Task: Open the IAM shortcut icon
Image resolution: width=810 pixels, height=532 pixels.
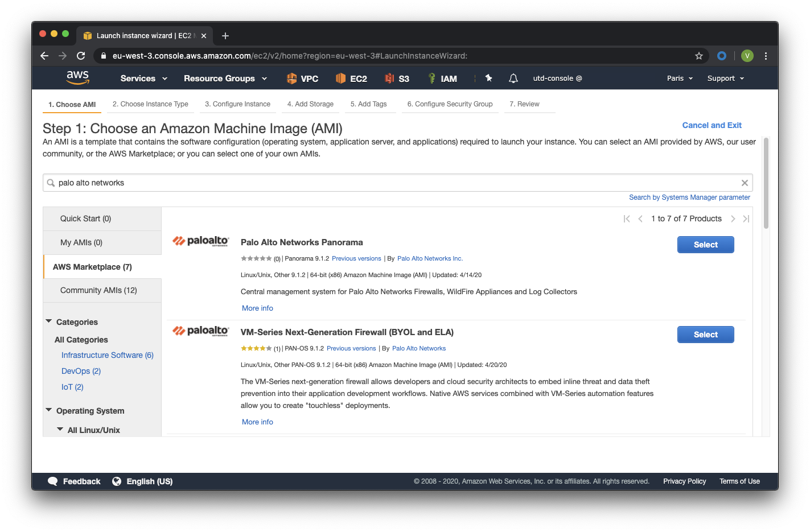Action: (x=432, y=79)
